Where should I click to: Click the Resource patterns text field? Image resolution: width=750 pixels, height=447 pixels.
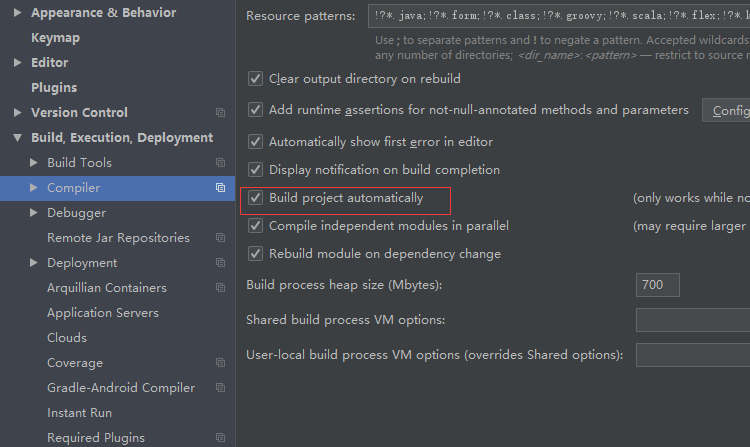point(558,16)
